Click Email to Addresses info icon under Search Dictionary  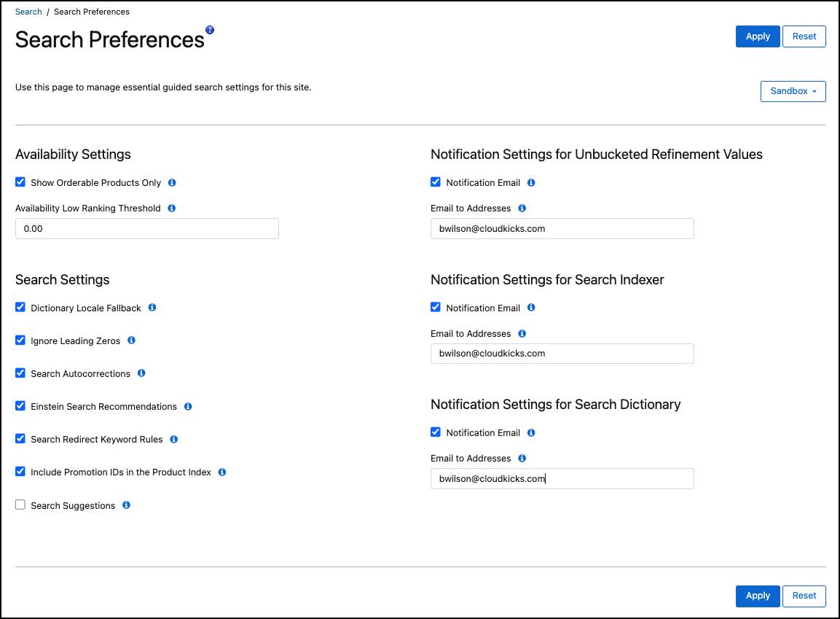tap(522, 458)
